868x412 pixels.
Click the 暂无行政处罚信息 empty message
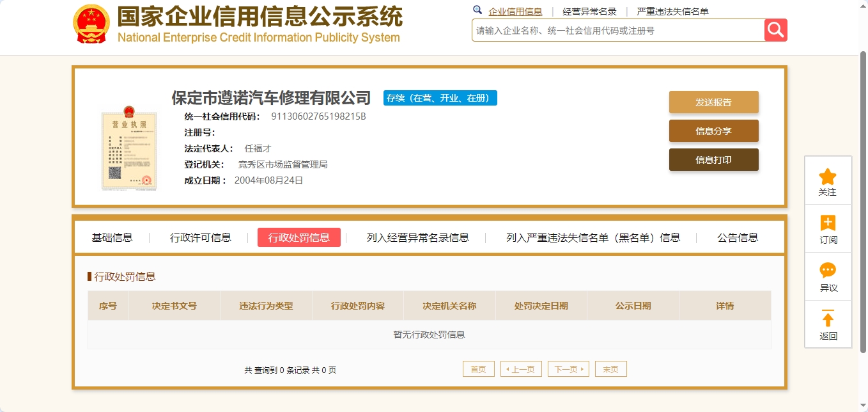coord(429,335)
